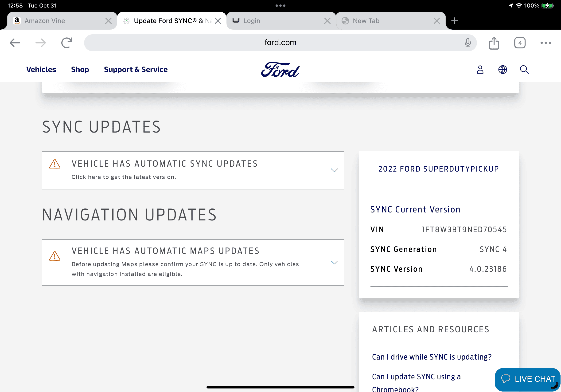Add a new browser tab
Screen dimensions: 561x392
point(455,21)
